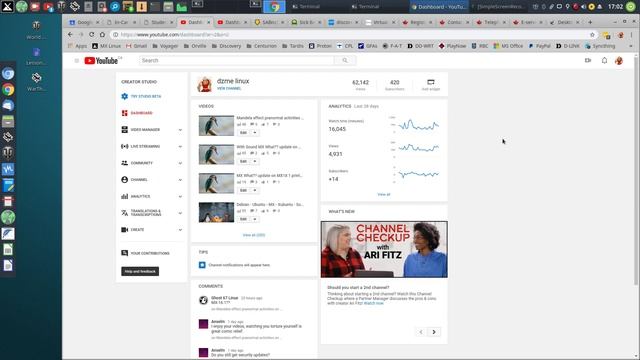
Task: Open a new browser tab
Action: click(x=590, y=22)
